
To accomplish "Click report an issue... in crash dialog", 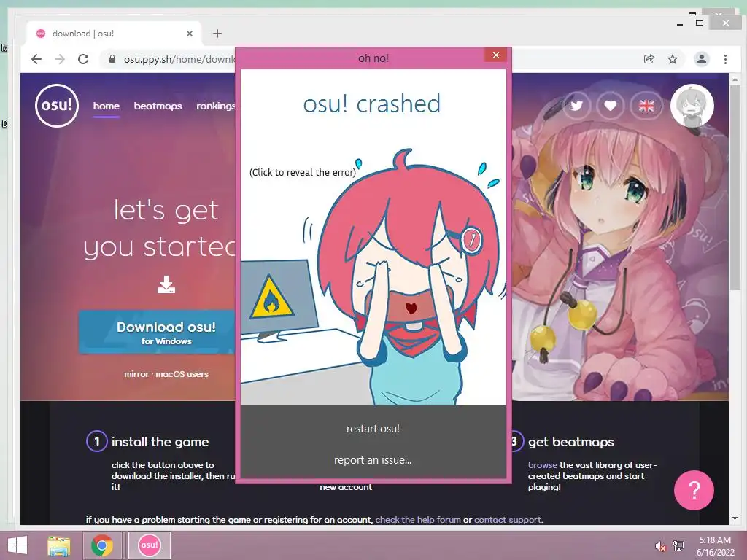I will [373, 460].
